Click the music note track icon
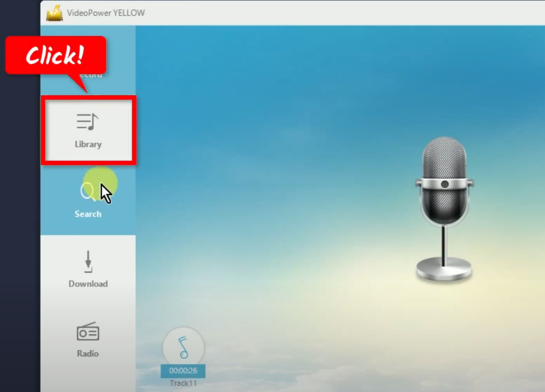The height and width of the screenshot is (392, 545). pyautogui.click(x=183, y=346)
